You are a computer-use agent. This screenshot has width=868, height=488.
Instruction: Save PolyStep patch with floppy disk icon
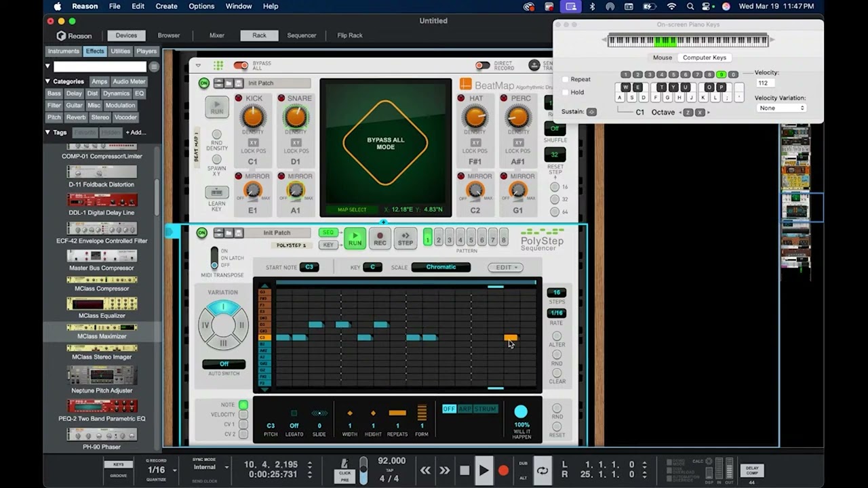coord(239,232)
